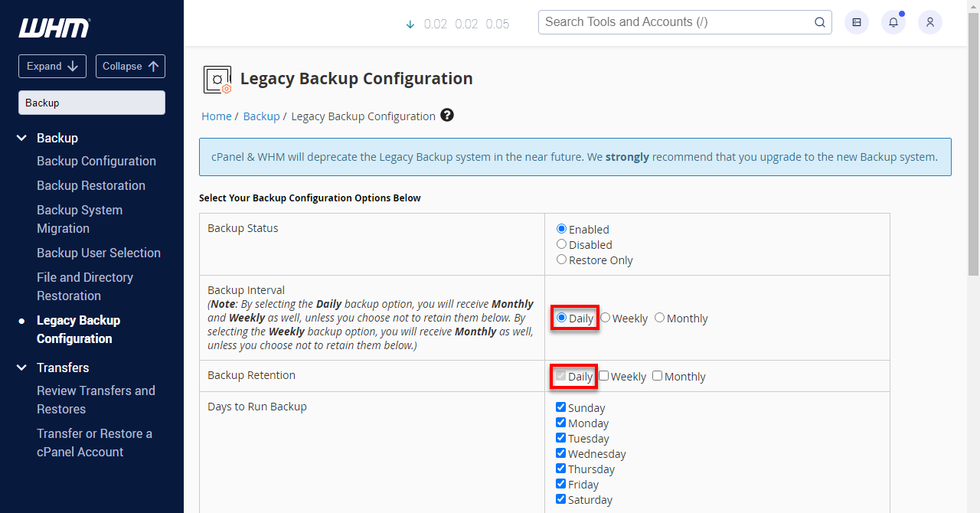Select the Disabled backup status radio button

tap(561, 243)
